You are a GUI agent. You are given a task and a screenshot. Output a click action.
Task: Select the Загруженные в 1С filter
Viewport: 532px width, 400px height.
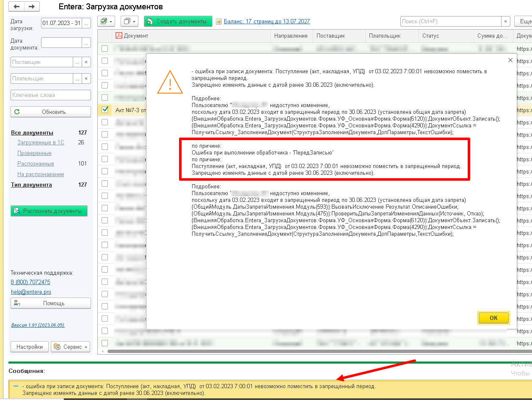(41, 143)
